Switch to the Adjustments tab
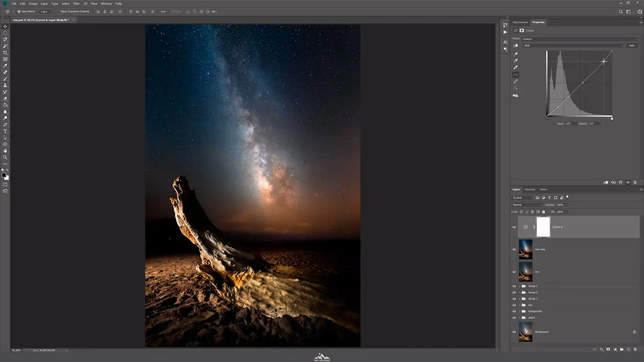Viewport: 644px width, 362px height. click(520, 22)
